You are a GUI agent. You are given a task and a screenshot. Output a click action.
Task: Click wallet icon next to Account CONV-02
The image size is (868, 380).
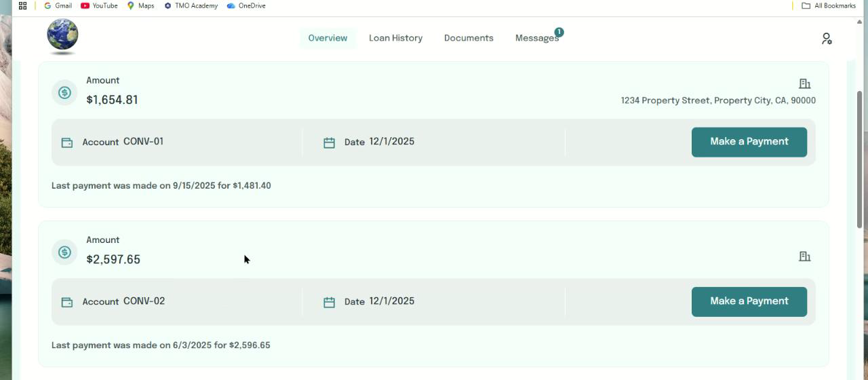[x=67, y=302]
